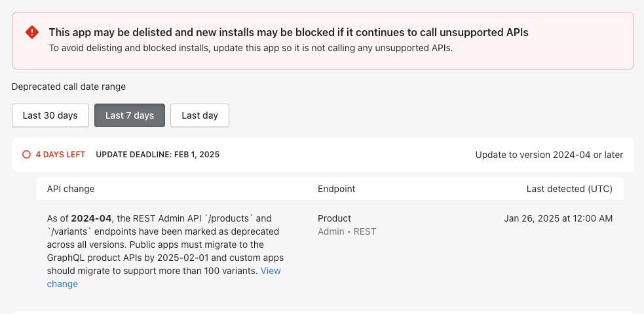Click the Jan 26, 2025 detection timestamp
Image resolution: width=644 pixels, height=314 pixels.
click(558, 218)
